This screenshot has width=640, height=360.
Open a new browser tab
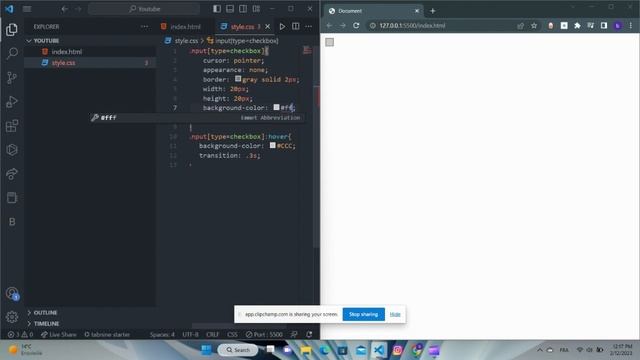(x=433, y=11)
